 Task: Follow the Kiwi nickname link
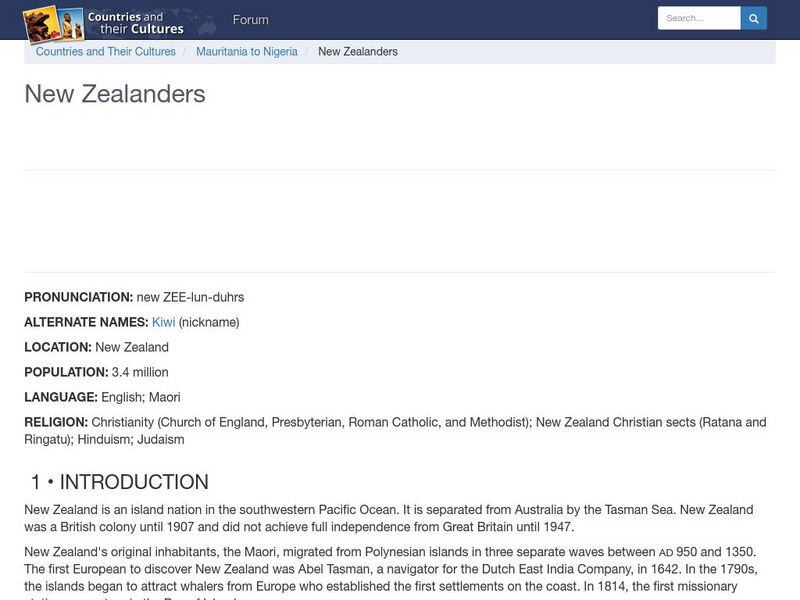[163, 322]
